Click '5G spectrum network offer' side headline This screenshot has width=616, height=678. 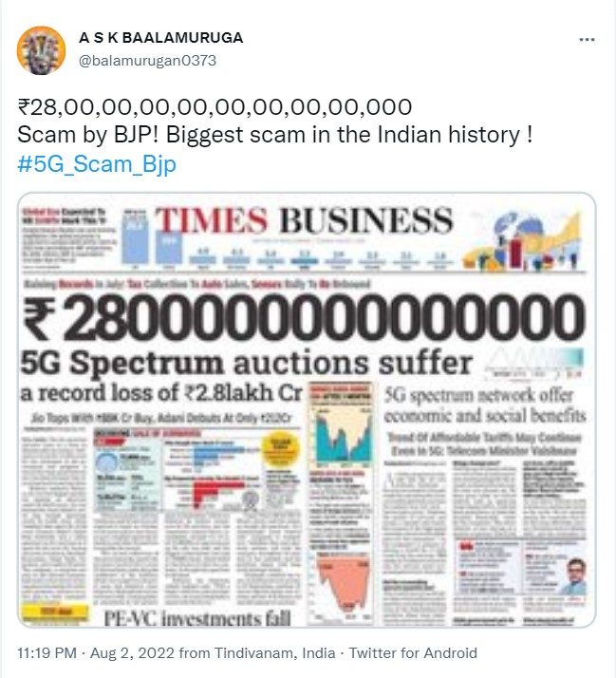(x=479, y=395)
